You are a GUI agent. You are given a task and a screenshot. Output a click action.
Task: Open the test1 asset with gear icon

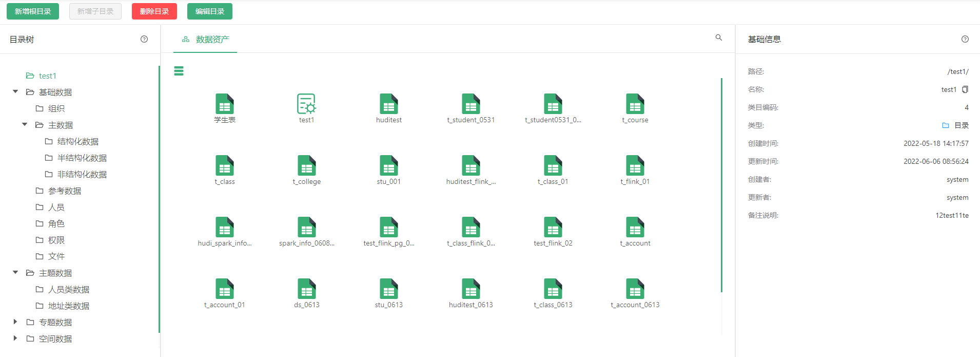(307, 104)
